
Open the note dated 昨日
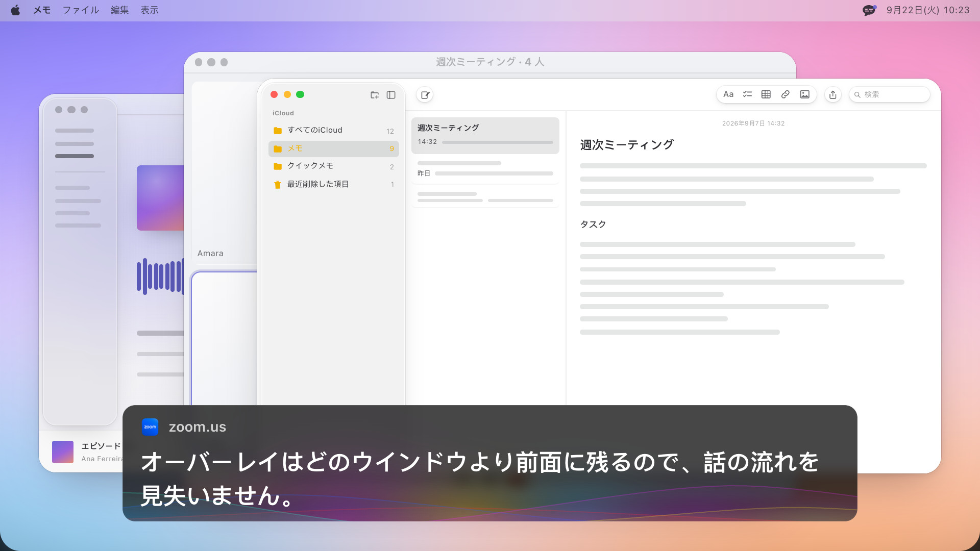(485, 169)
